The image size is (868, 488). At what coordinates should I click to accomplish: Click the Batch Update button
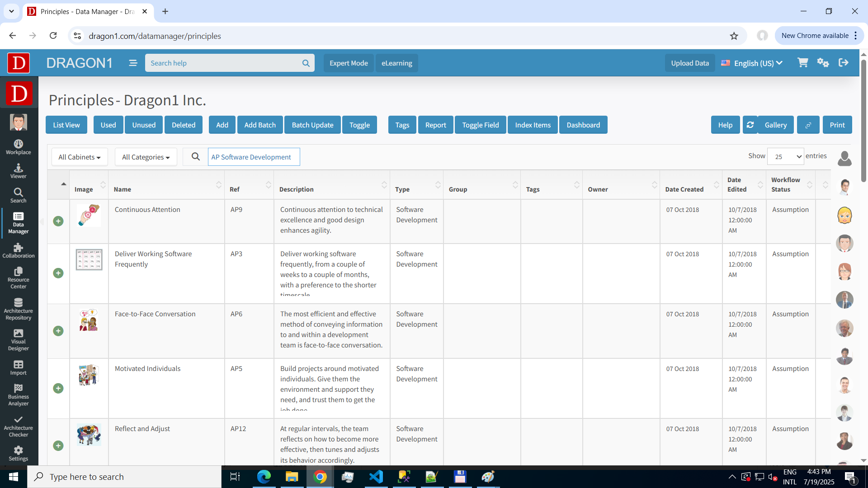click(312, 125)
